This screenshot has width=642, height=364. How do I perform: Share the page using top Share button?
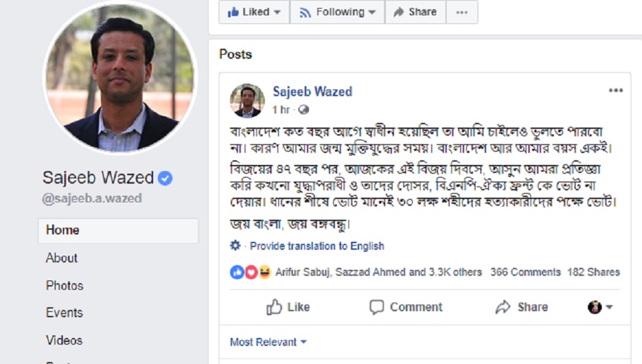415,12
